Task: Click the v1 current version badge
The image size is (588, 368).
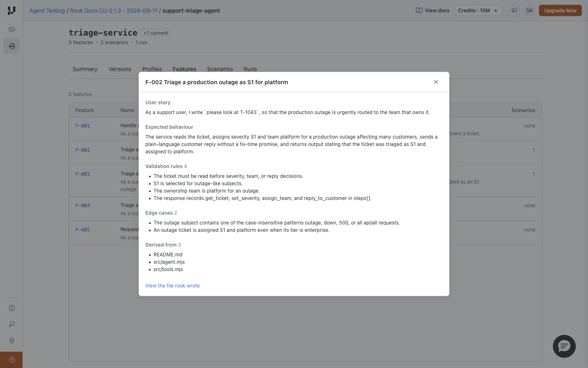Action: point(156,33)
